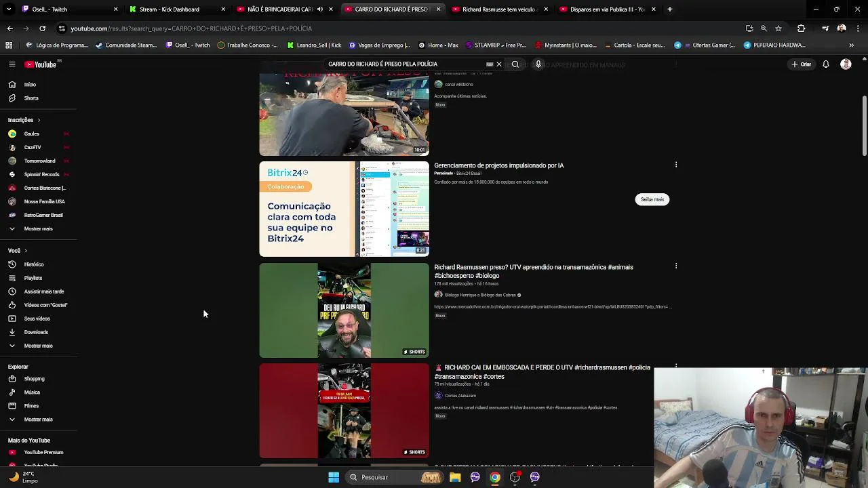
Task: Open Chrome from the taskbar
Action: (x=495, y=477)
